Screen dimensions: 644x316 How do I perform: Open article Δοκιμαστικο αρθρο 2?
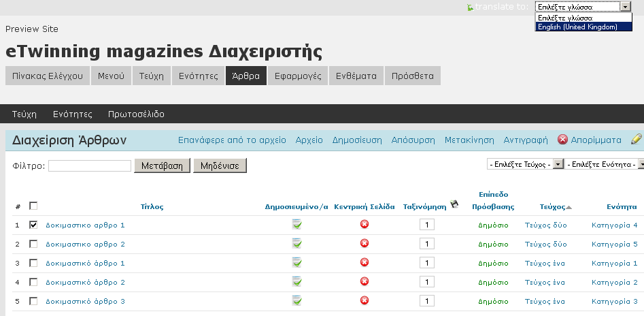tap(85, 244)
